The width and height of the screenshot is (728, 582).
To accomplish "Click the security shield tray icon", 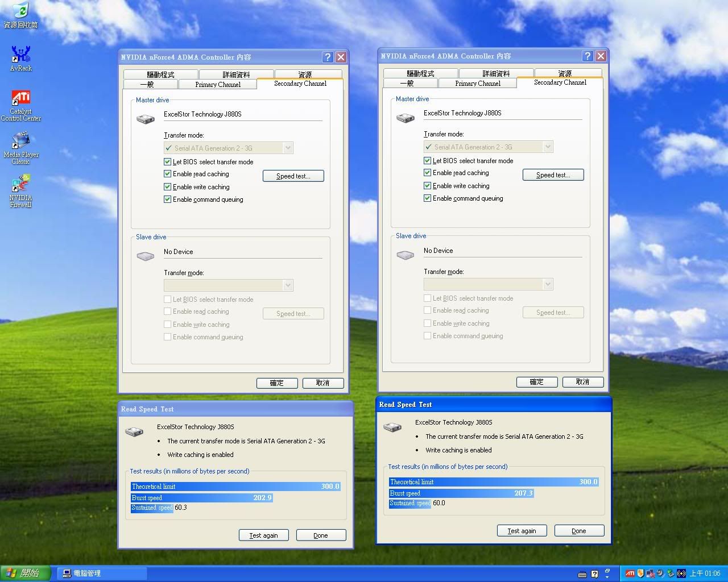I will click(x=640, y=573).
